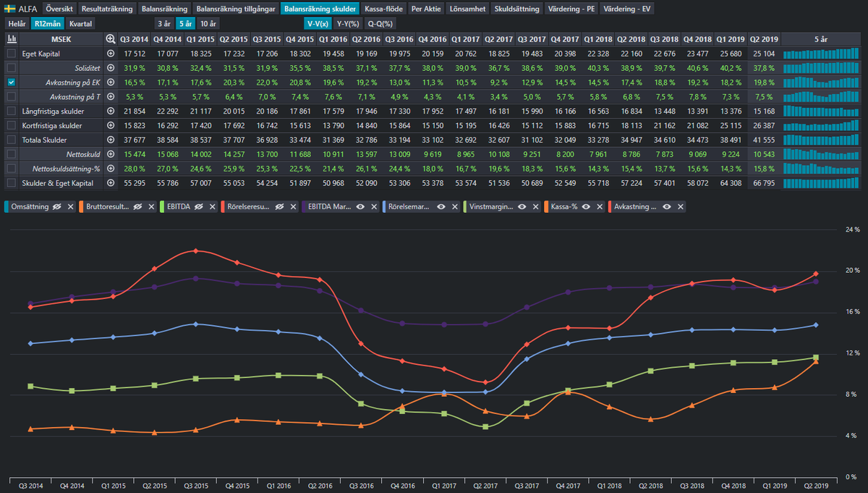Switch to the Resultaträkning tab

point(107,9)
